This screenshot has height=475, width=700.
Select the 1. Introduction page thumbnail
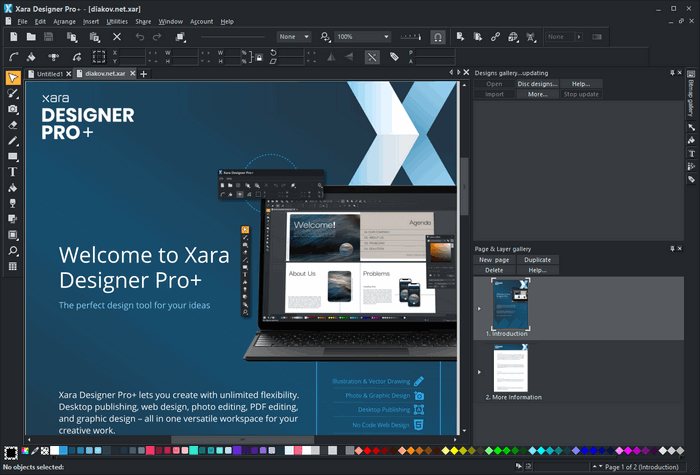510,304
